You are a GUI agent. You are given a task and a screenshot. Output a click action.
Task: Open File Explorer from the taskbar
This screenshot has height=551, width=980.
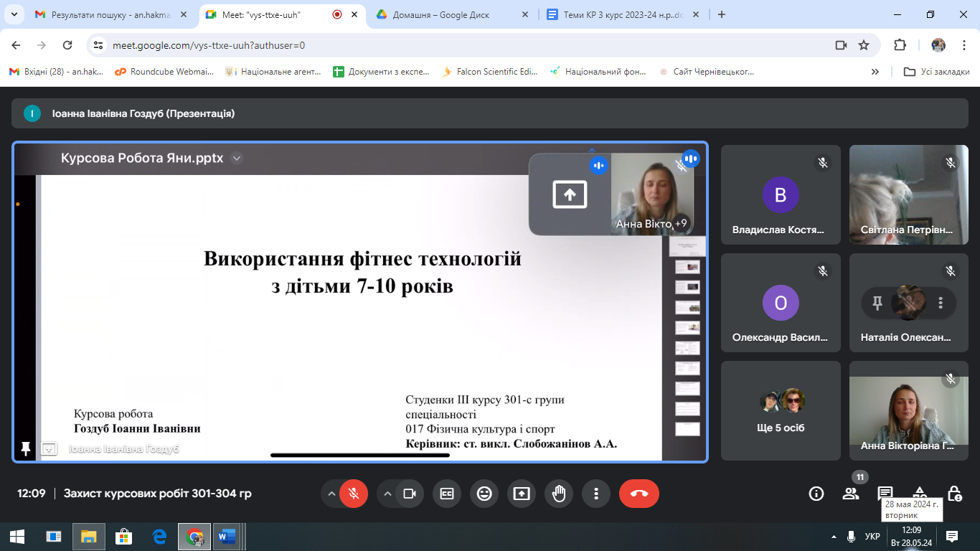point(88,537)
